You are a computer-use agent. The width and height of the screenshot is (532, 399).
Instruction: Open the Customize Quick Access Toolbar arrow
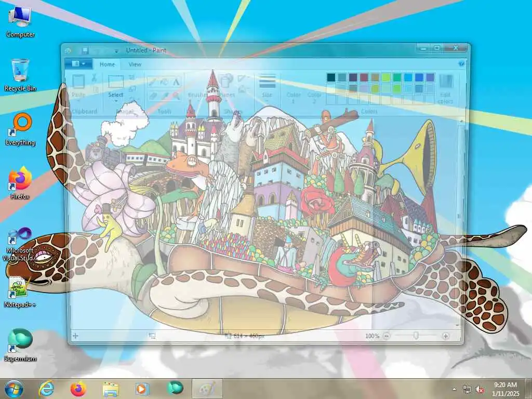click(x=116, y=51)
